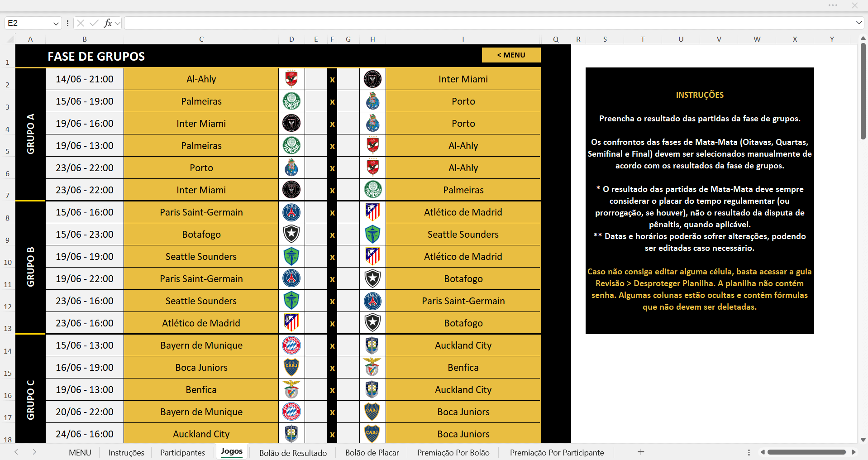Click the Palmeiras crest in the 15/06 - 19:00 row
This screenshot has width=868, height=460.
(291, 101)
